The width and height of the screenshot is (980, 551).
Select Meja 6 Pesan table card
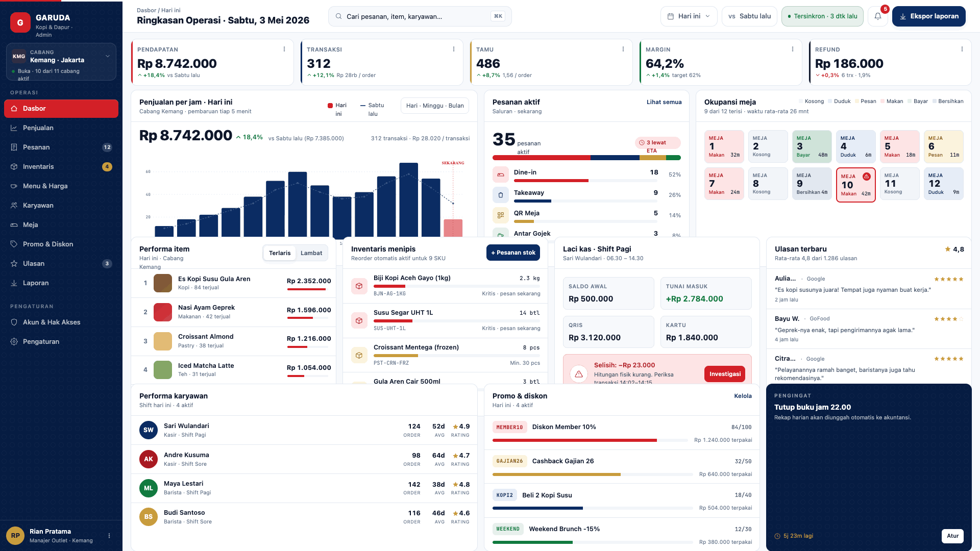944,147
